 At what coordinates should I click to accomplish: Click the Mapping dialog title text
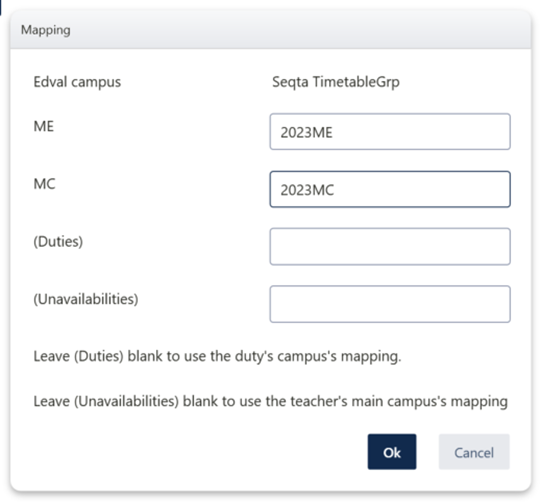coord(46,30)
